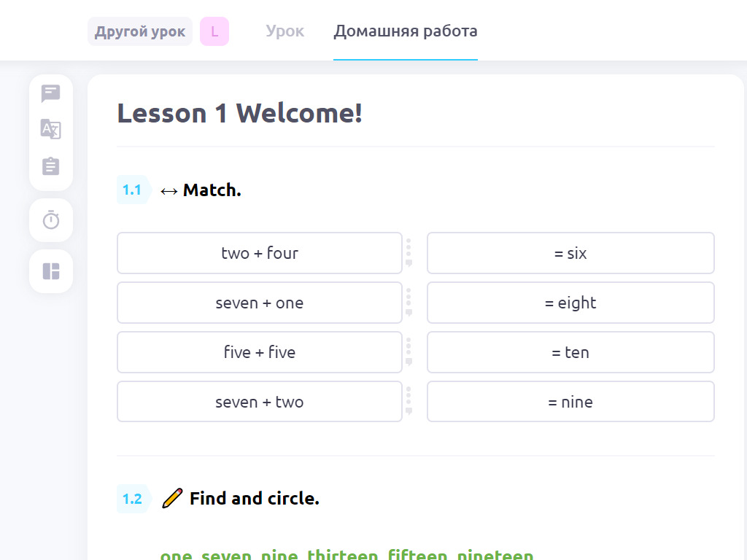Screen dimensions: 747x560
Task: Click drag handle beside 'five + five'
Action: pos(409,352)
